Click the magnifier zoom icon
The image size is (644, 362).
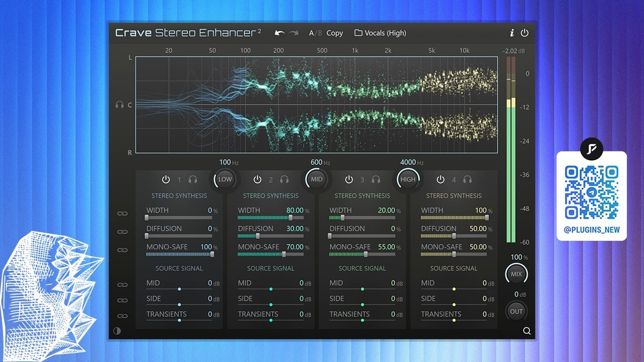[526, 331]
